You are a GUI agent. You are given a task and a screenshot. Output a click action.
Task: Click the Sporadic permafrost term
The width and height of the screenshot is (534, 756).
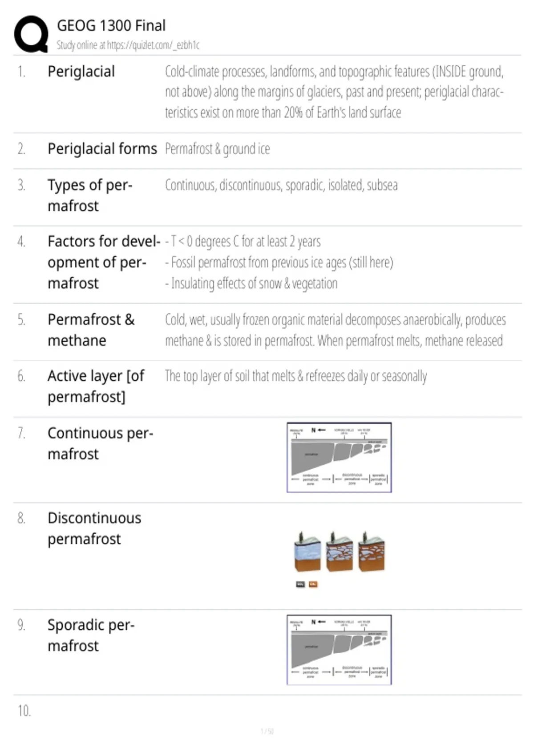91,635
